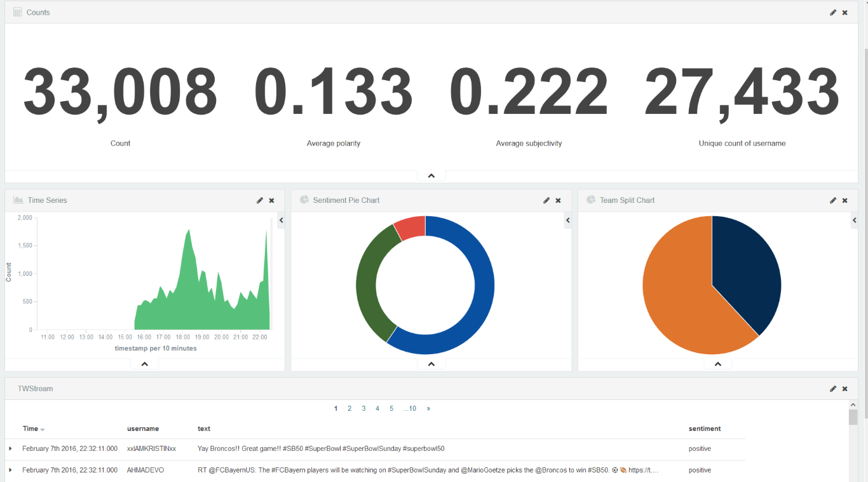Go to page 2 of TWStream
This screenshot has width=868, height=482.
(x=349, y=409)
